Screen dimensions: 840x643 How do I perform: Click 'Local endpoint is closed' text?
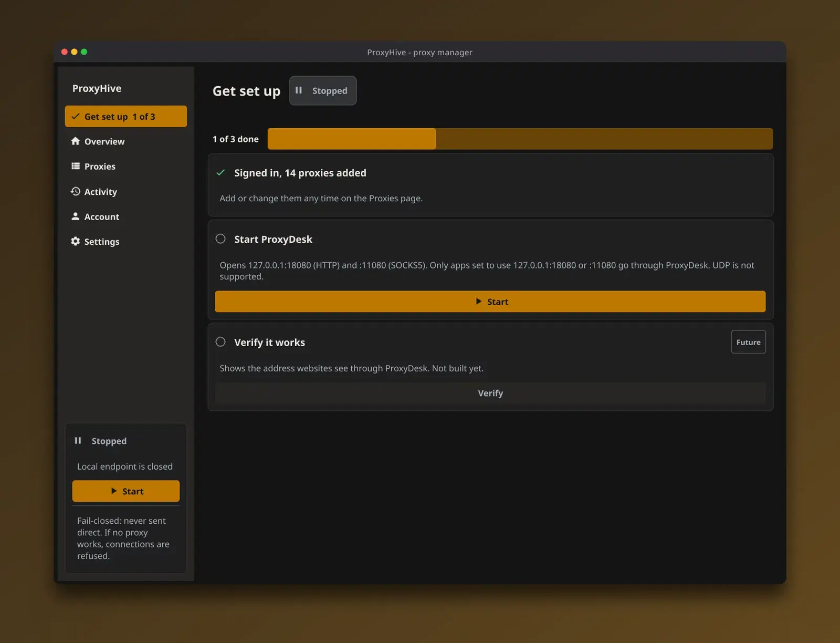point(125,466)
